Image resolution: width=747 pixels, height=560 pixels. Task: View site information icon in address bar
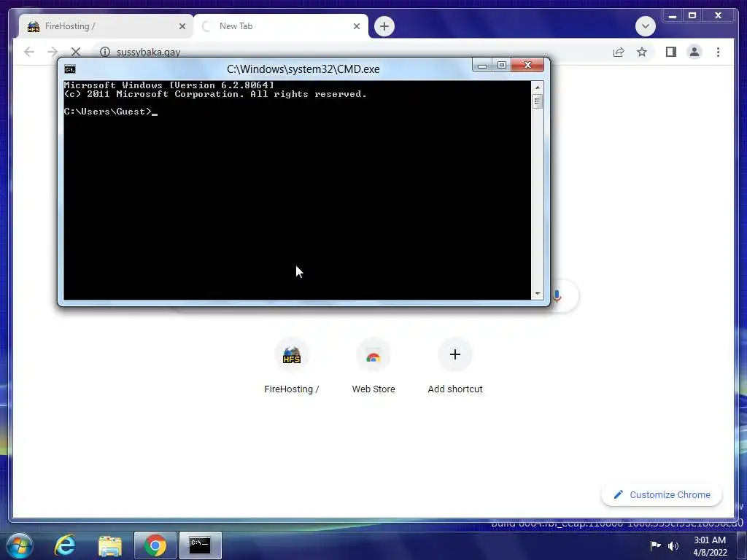coord(105,52)
